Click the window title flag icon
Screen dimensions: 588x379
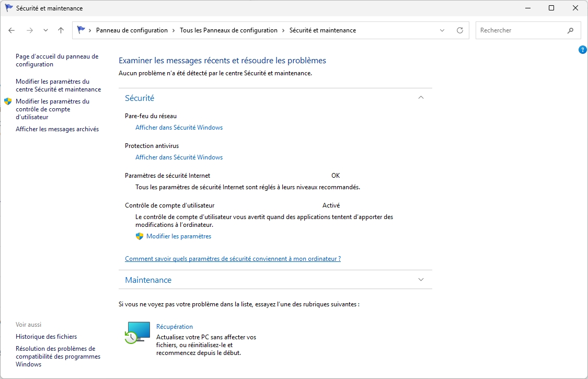click(9, 8)
